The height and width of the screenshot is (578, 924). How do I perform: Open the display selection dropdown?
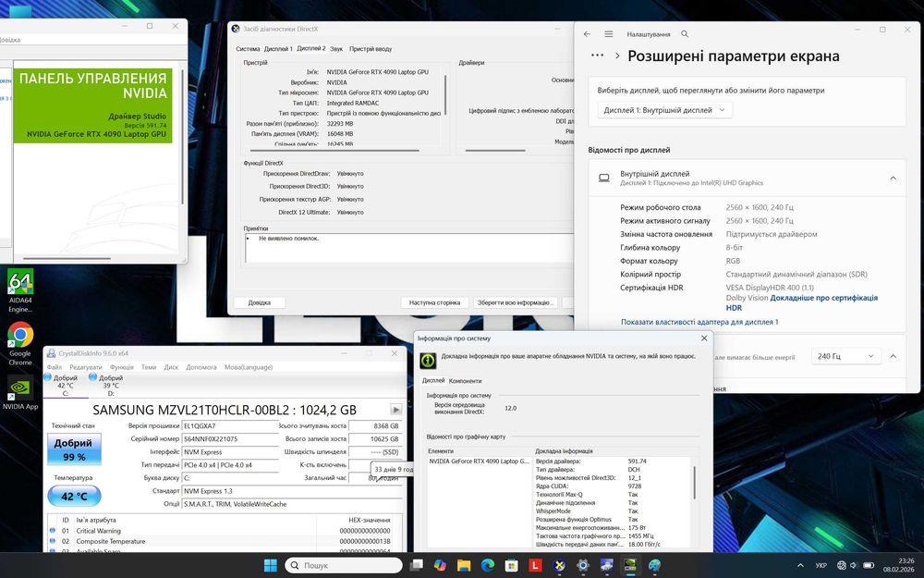click(x=664, y=110)
